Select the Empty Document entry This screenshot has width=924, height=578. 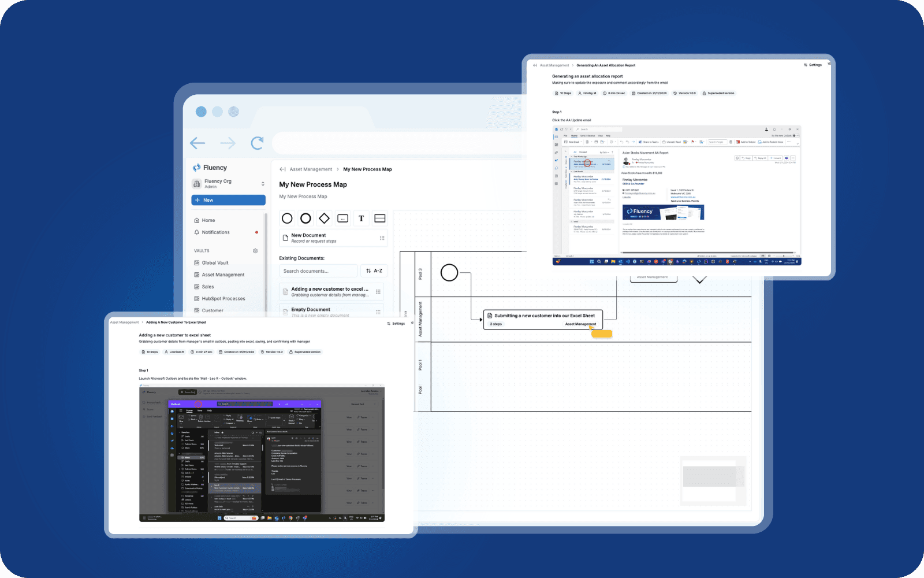pyautogui.click(x=331, y=311)
